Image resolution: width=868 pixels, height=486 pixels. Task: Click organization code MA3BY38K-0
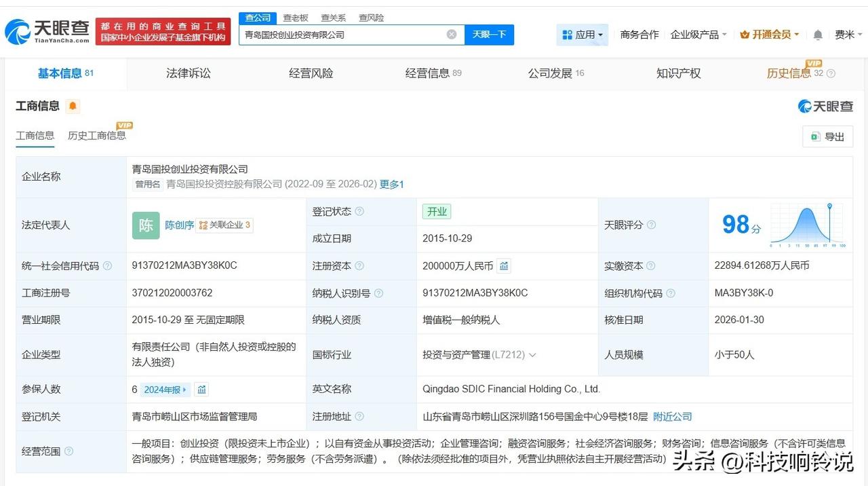(x=744, y=293)
